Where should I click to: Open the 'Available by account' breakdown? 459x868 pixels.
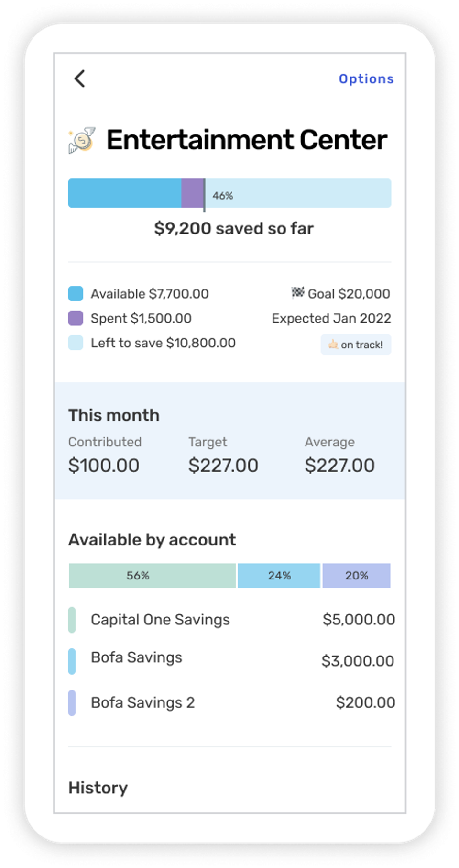pyautogui.click(x=152, y=539)
